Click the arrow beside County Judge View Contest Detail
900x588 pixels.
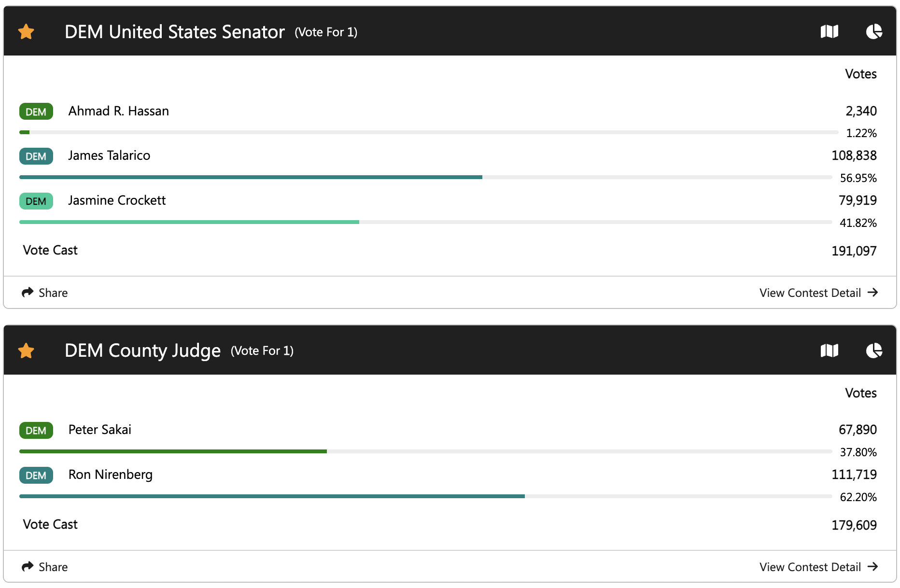click(872, 567)
